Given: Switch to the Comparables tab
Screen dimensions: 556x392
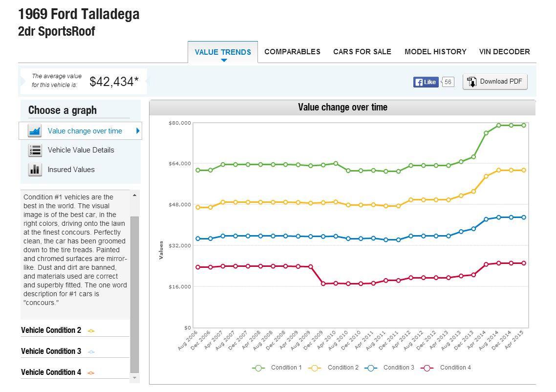Looking at the screenshot, I should 292,52.
